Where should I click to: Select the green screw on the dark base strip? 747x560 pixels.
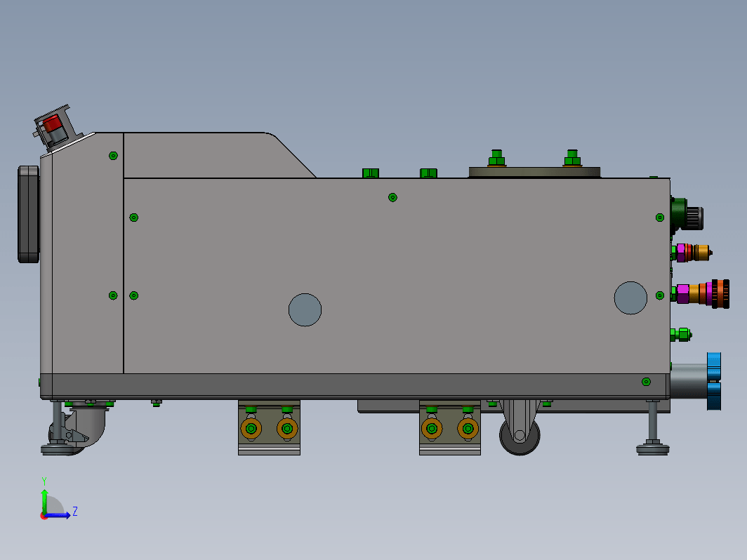coord(646,382)
